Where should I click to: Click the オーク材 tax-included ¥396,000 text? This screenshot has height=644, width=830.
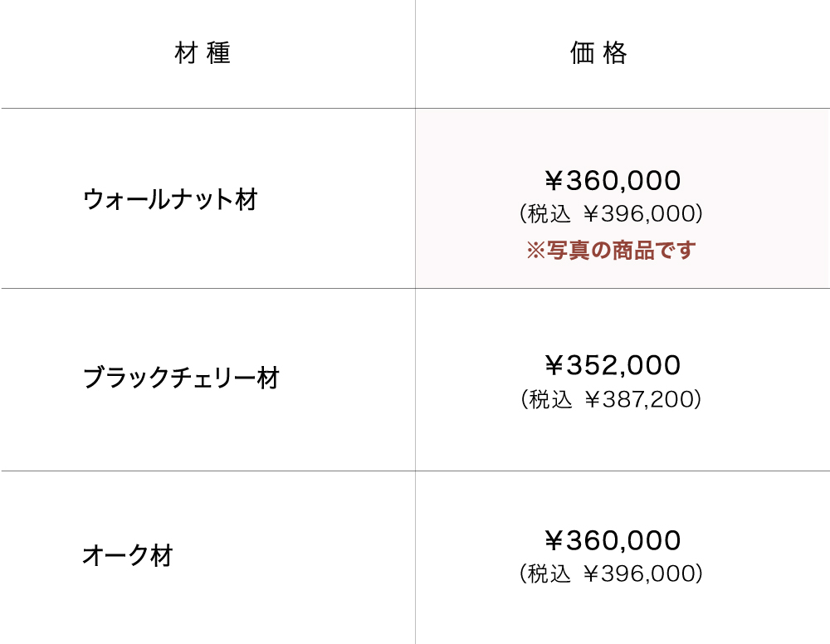[x=611, y=573]
